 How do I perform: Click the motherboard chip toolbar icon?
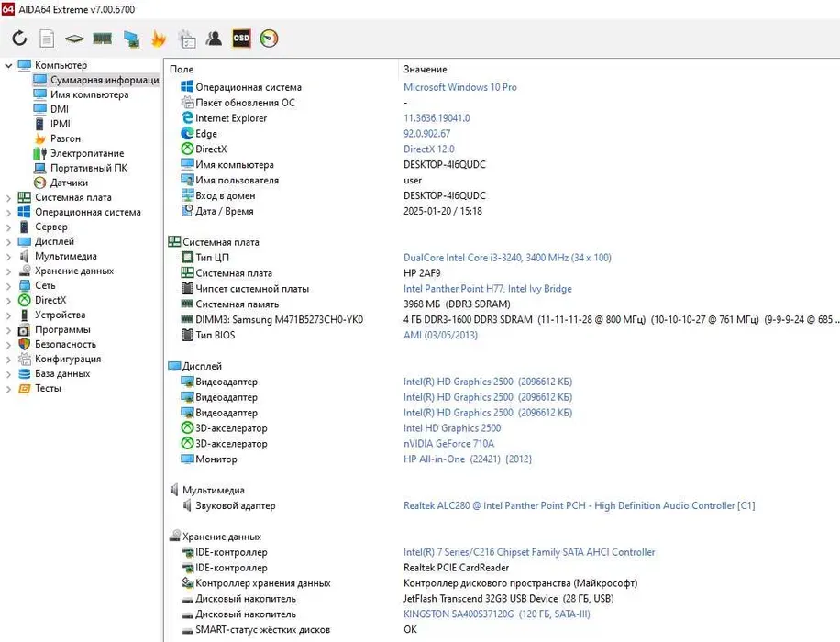pos(74,39)
